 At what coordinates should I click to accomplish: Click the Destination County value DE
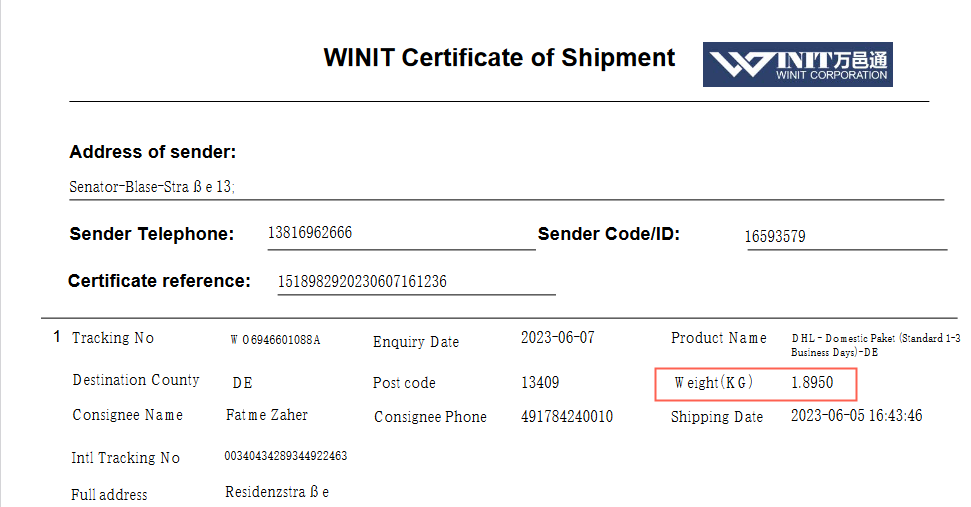(x=242, y=383)
